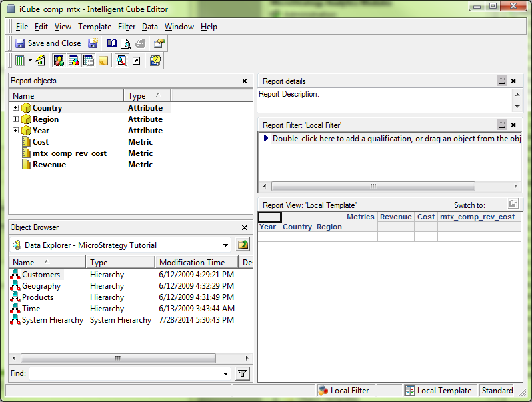Expand the Country attribute node
The height and width of the screenshot is (402, 532).
click(15, 108)
